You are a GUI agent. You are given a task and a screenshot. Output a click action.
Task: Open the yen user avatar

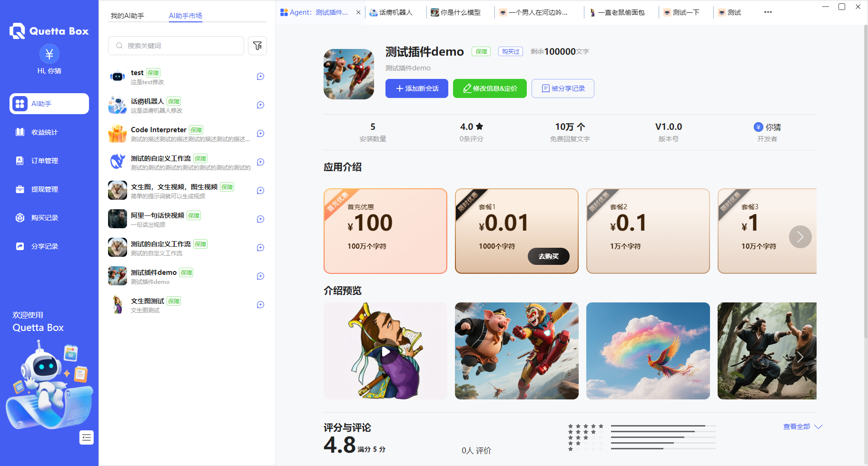49,54
